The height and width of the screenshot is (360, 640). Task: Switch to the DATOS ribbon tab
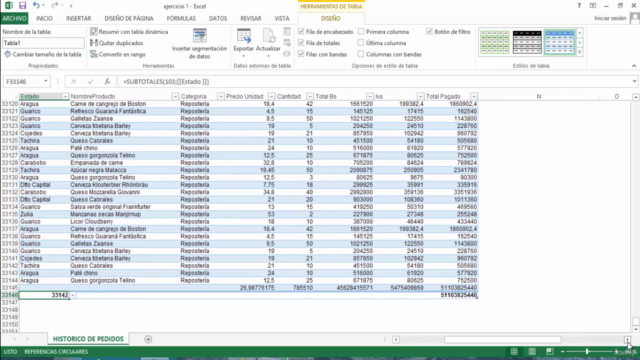point(218,18)
